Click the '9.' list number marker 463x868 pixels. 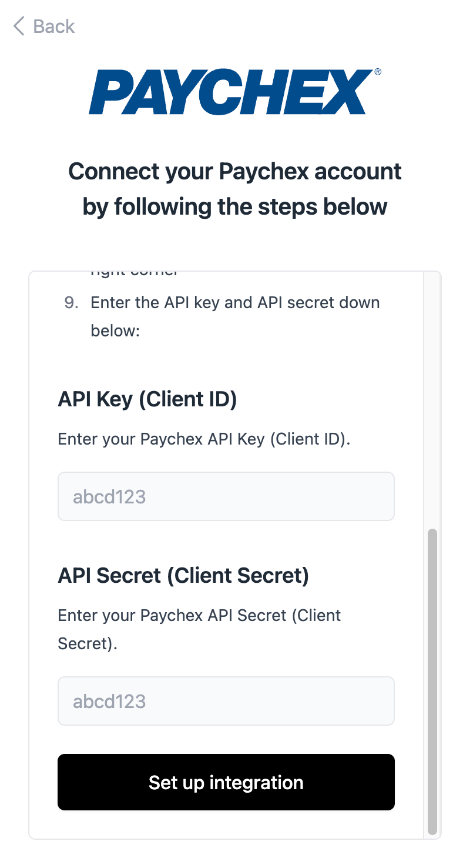[x=71, y=303]
